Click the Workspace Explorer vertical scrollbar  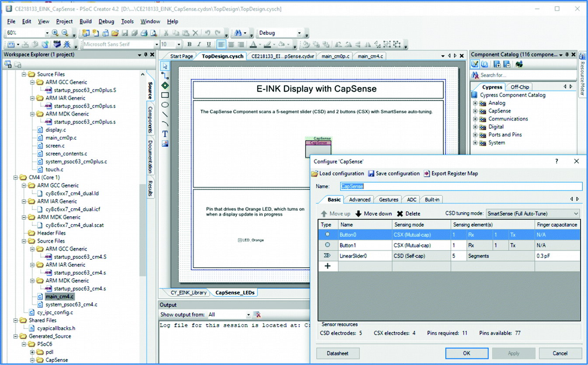(143, 230)
